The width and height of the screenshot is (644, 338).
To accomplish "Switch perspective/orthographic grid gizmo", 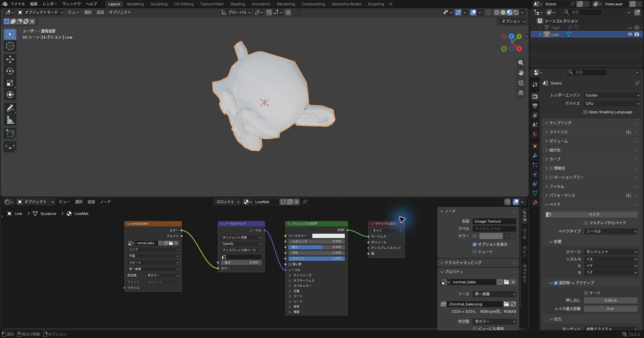I will click(x=521, y=93).
